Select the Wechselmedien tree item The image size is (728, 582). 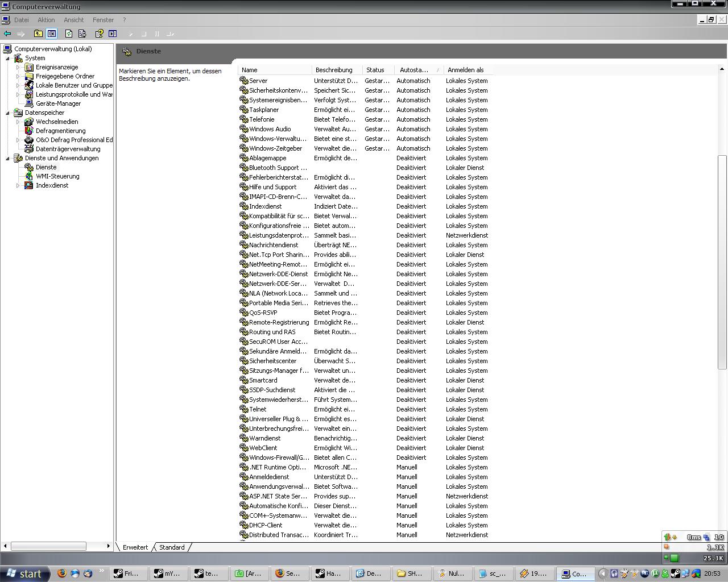(57, 122)
